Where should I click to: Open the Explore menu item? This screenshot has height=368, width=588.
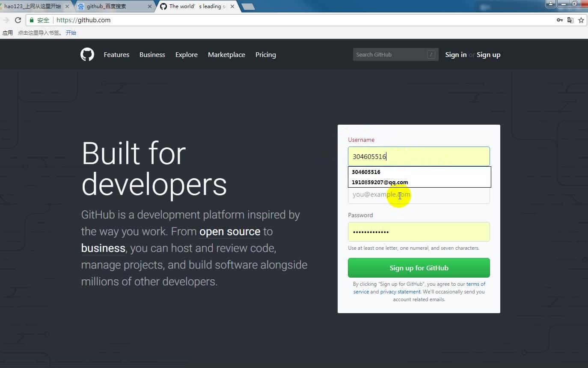tap(187, 54)
